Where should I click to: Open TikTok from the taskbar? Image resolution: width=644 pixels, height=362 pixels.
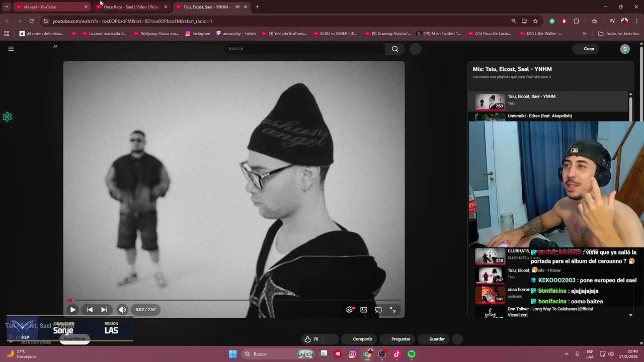(x=396, y=354)
